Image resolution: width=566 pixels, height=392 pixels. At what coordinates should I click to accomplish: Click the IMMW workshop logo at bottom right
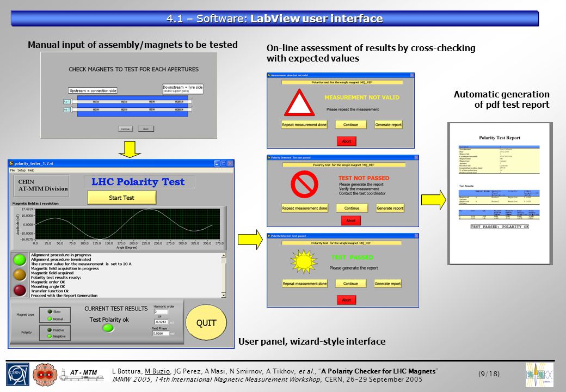(539, 375)
